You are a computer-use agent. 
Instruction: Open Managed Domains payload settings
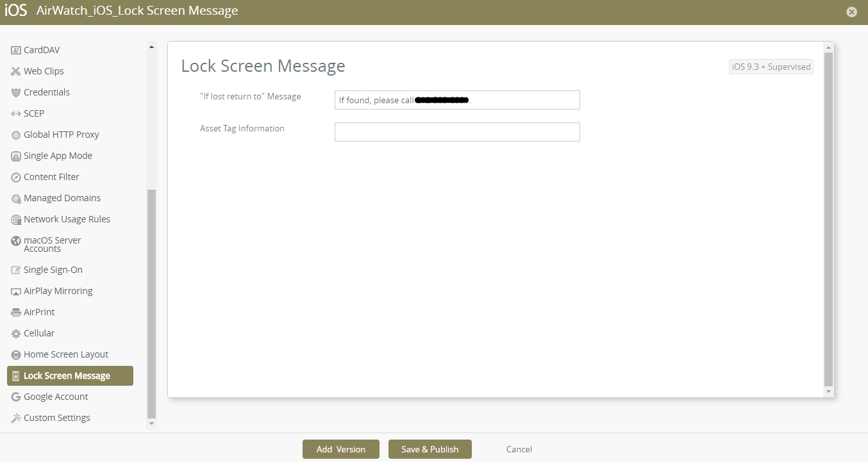(62, 198)
